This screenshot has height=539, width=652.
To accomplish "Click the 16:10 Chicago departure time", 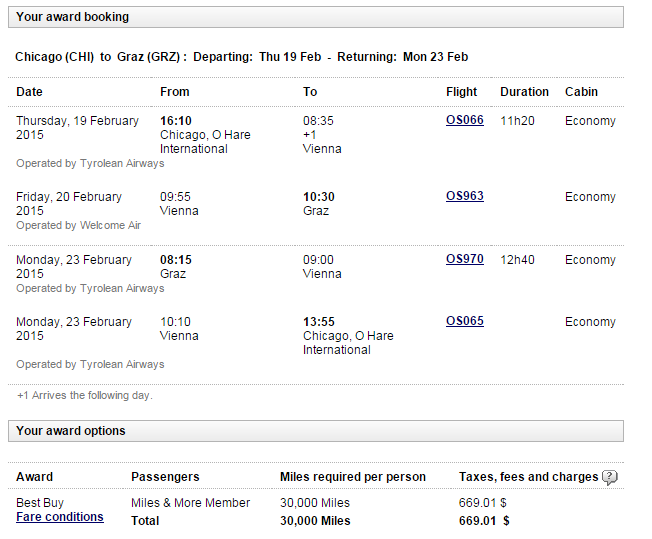I will (176, 121).
